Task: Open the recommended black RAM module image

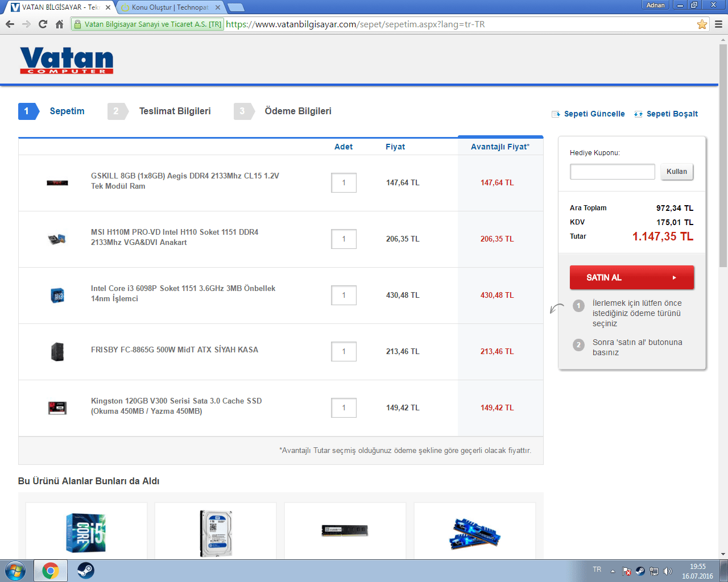Action: coord(345,530)
